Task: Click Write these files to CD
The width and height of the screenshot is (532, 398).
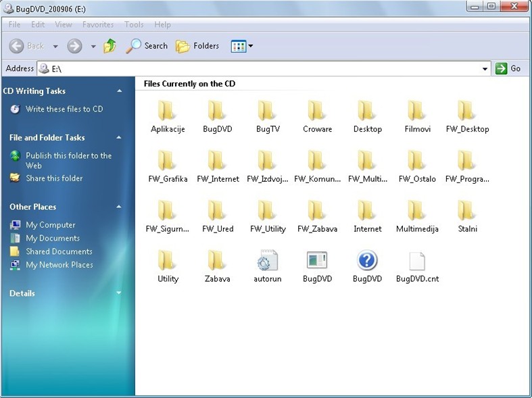Action: click(x=64, y=109)
